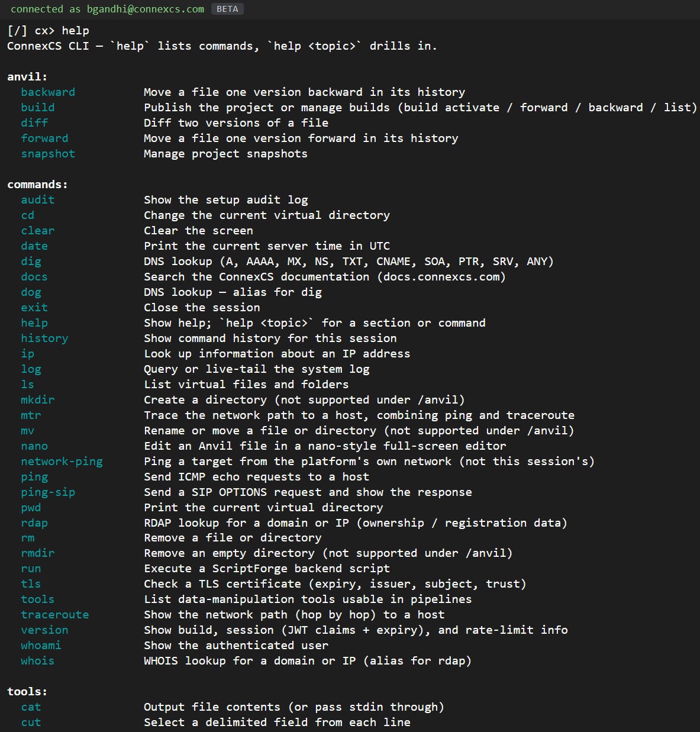700x732 pixels.
Task: Select the docs command link
Action: (34, 276)
